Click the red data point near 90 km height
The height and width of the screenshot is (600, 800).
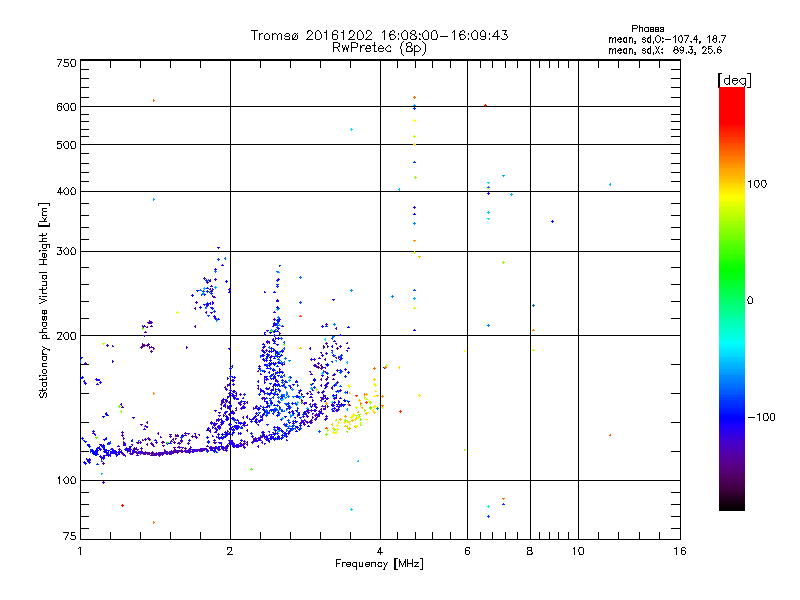(122, 506)
